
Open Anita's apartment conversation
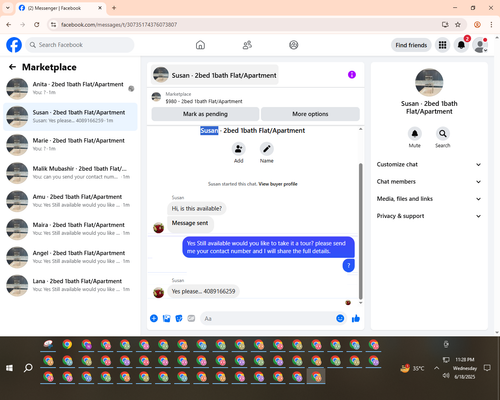pos(70,89)
